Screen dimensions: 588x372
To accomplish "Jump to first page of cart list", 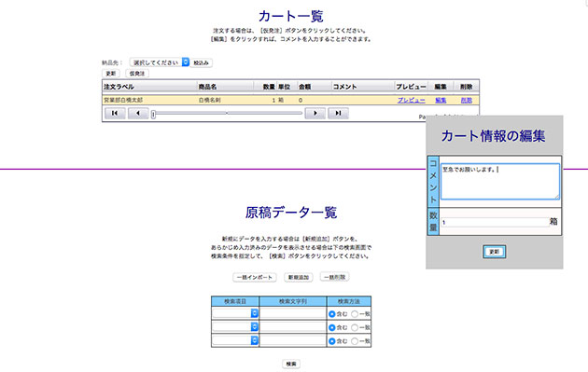I will tap(115, 113).
